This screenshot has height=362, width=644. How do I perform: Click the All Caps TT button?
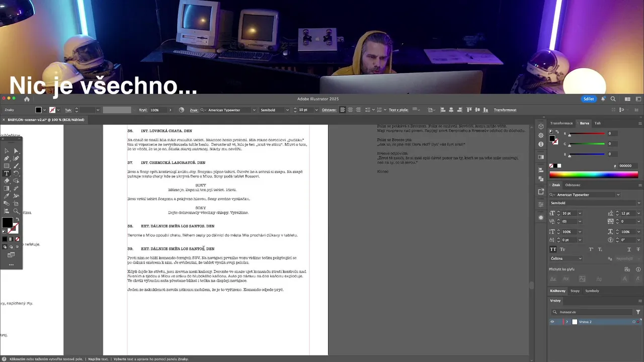click(553, 249)
